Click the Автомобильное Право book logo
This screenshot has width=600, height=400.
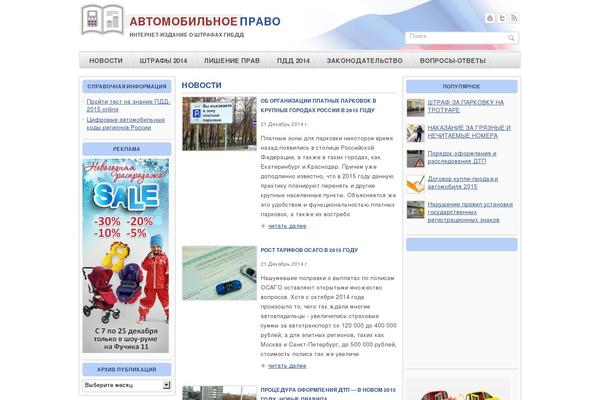[103, 20]
